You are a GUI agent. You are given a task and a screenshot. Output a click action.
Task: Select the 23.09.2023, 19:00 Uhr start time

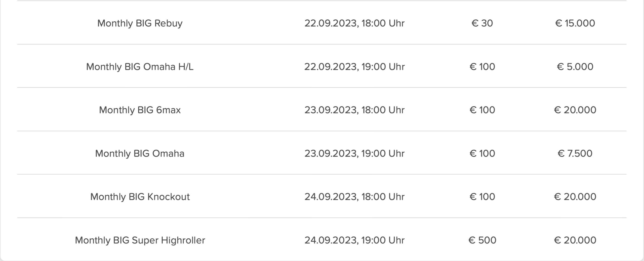pos(354,153)
